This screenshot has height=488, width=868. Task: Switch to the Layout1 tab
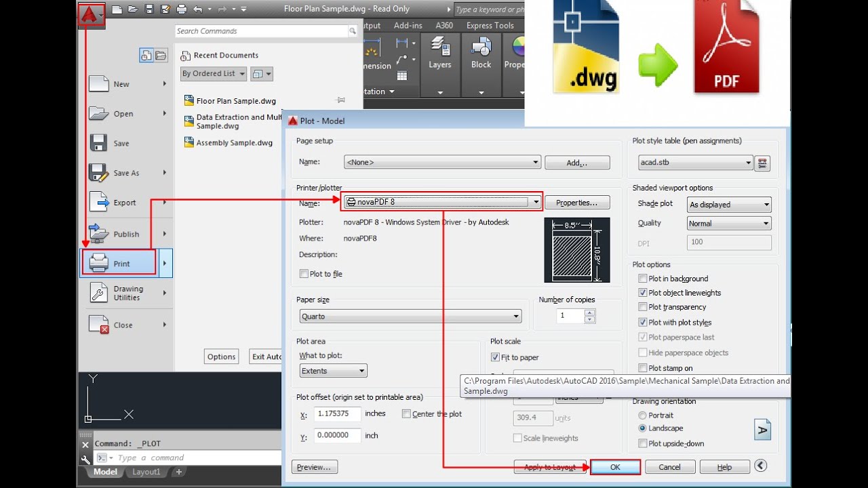146,472
